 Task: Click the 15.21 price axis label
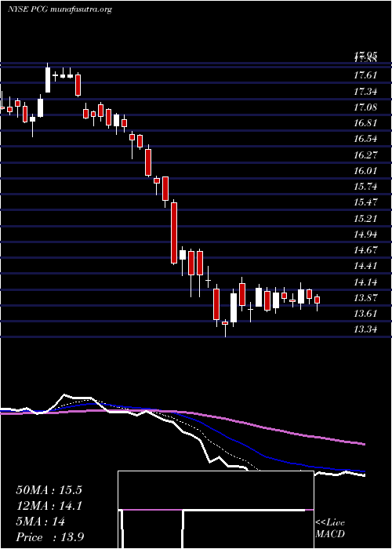coord(365,219)
